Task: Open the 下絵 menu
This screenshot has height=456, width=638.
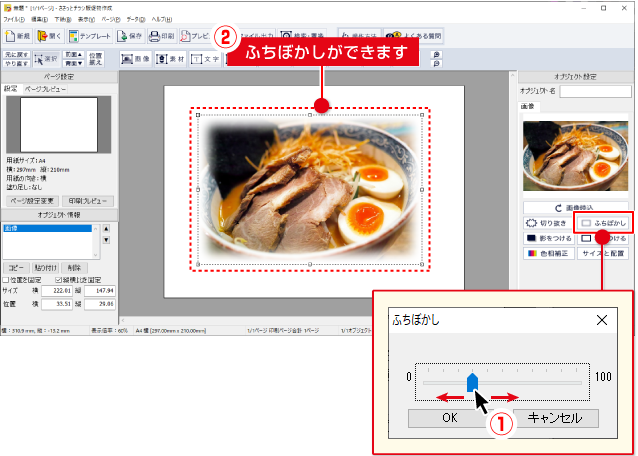Action: coord(63,20)
